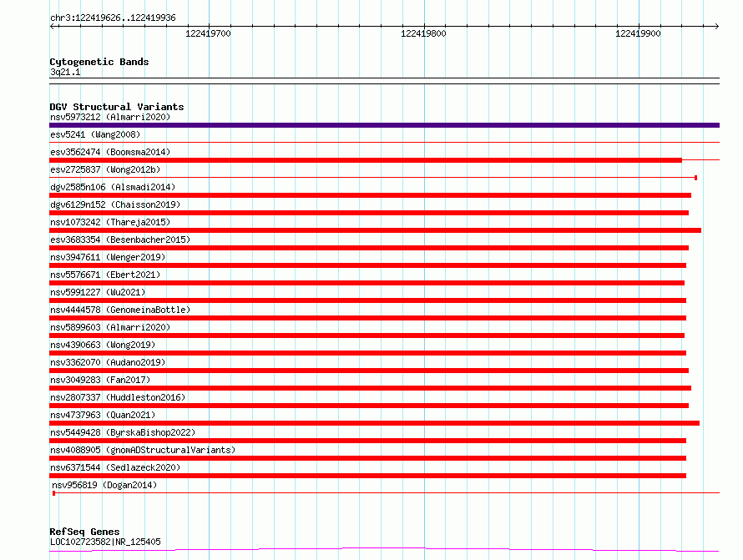Click the small start marker of nsv956819

[x=54, y=493]
